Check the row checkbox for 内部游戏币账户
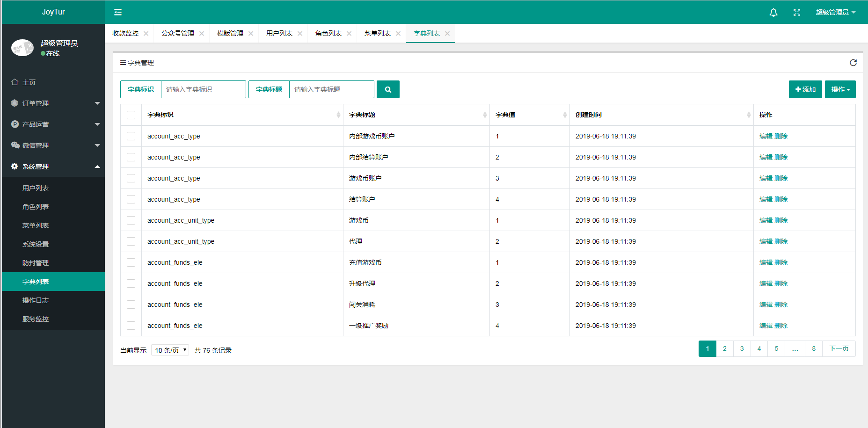The height and width of the screenshot is (428, 868). (x=131, y=136)
